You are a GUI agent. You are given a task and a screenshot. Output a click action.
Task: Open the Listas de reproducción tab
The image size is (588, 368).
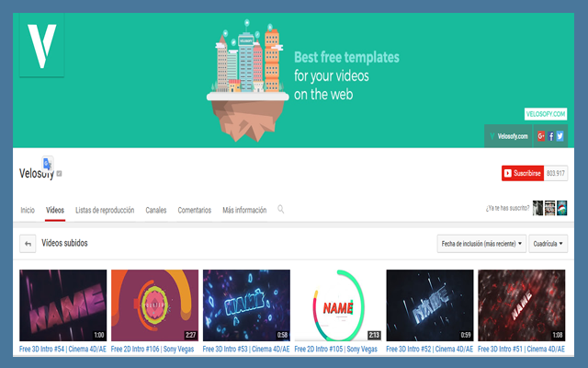coord(105,210)
